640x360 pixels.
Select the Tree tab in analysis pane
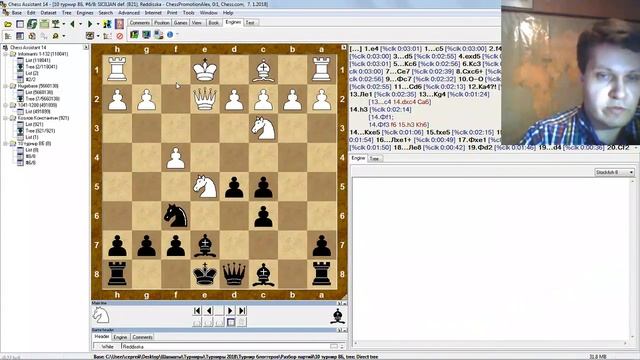374,158
